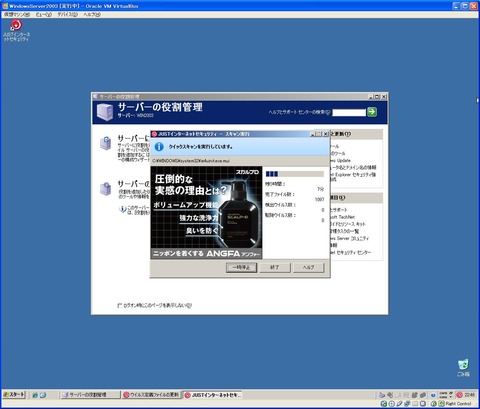The width and height of the screenshot is (480, 409).
Task: Click the quick scan progress bar
Action: (294, 174)
